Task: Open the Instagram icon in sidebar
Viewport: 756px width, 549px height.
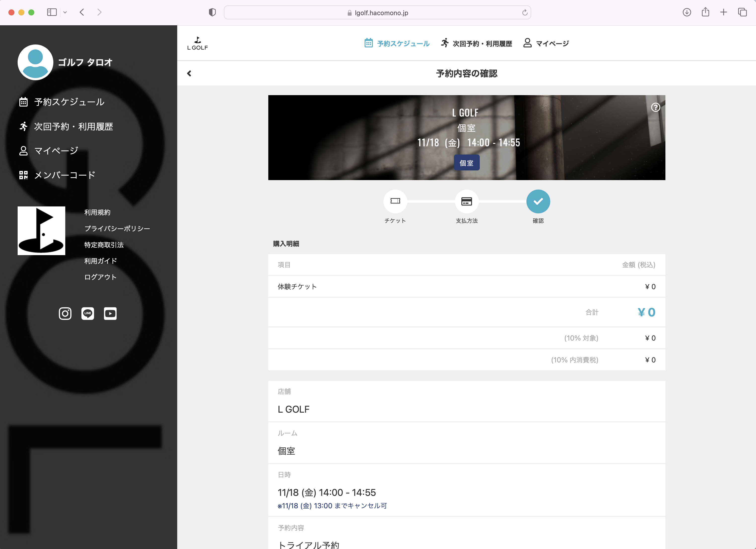Action: [65, 314]
